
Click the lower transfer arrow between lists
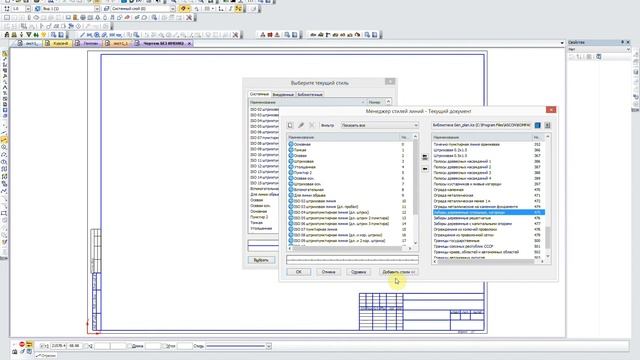(425, 169)
